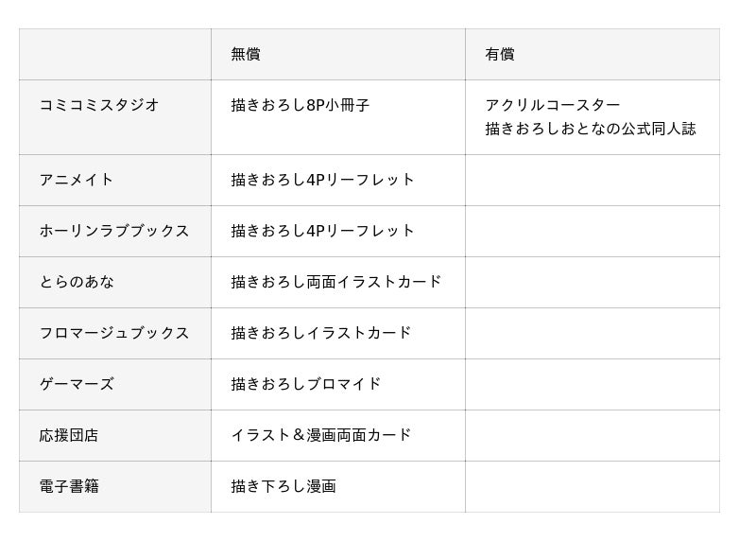The image size is (756, 541).
Task: Select the 描きおろし両面イラストカード cell
Action: tap(338, 283)
